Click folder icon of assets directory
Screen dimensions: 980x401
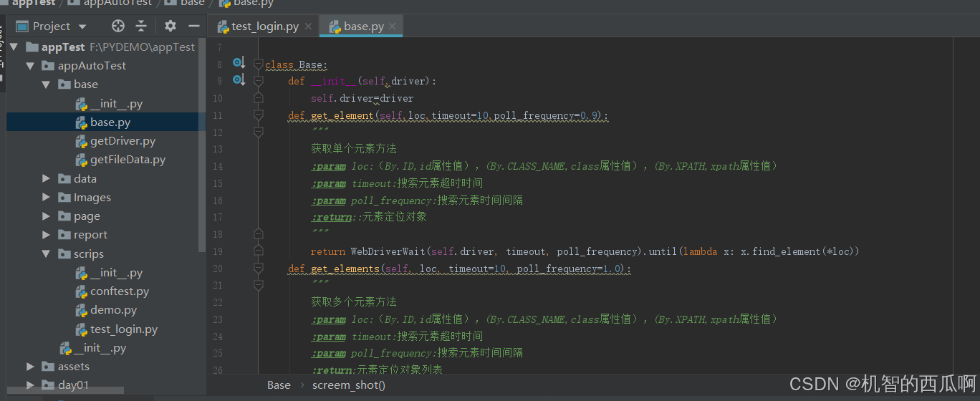(x=48, y=367)
